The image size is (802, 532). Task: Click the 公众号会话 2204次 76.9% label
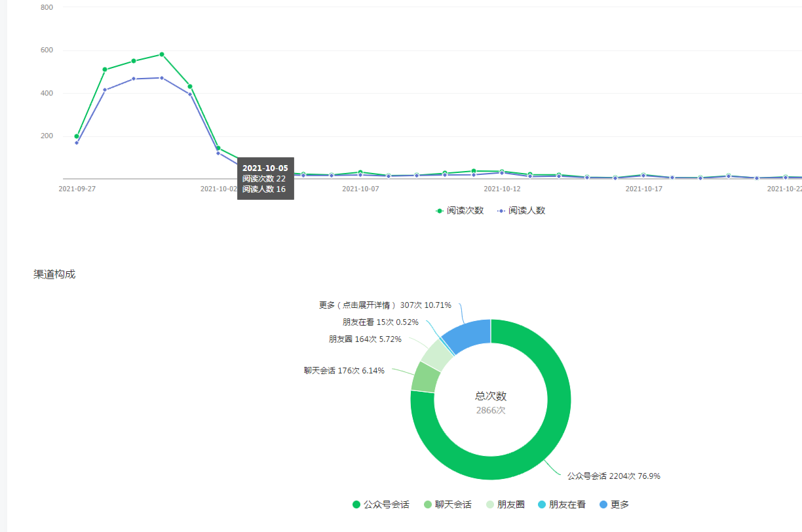(x=613, y=476)
